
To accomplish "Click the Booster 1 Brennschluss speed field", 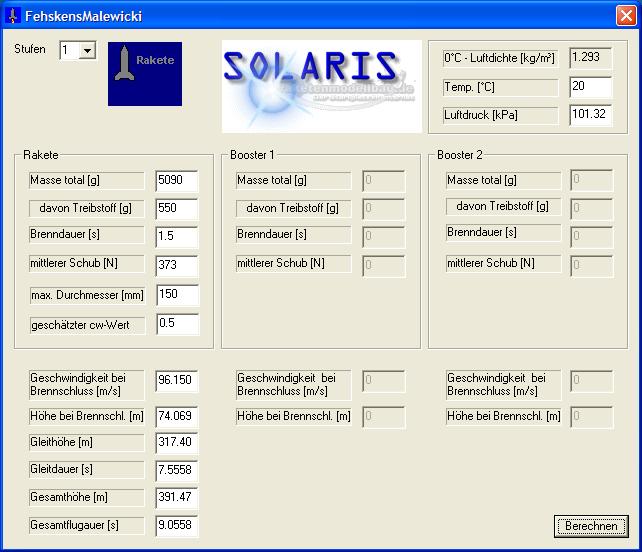I will tap(384, 381).
